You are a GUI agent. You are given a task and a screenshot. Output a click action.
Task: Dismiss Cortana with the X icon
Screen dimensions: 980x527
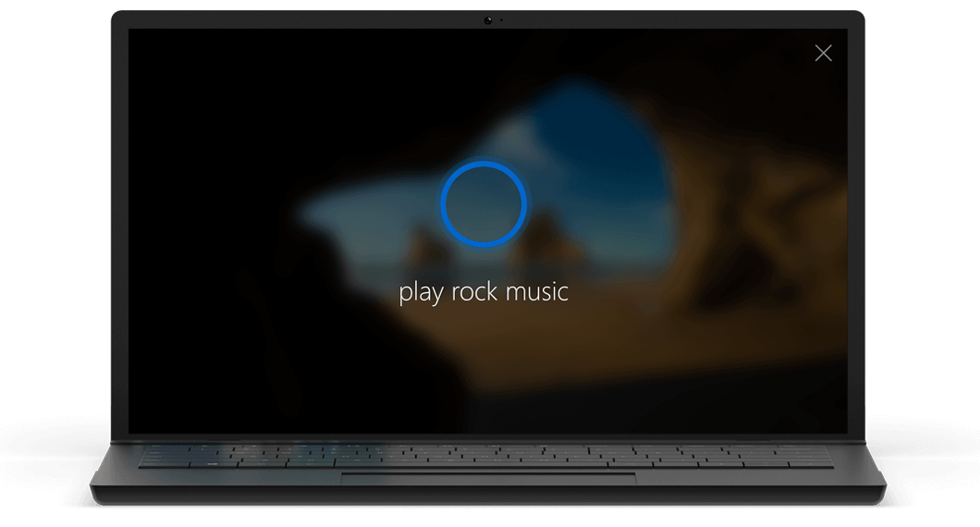point(823,53)
